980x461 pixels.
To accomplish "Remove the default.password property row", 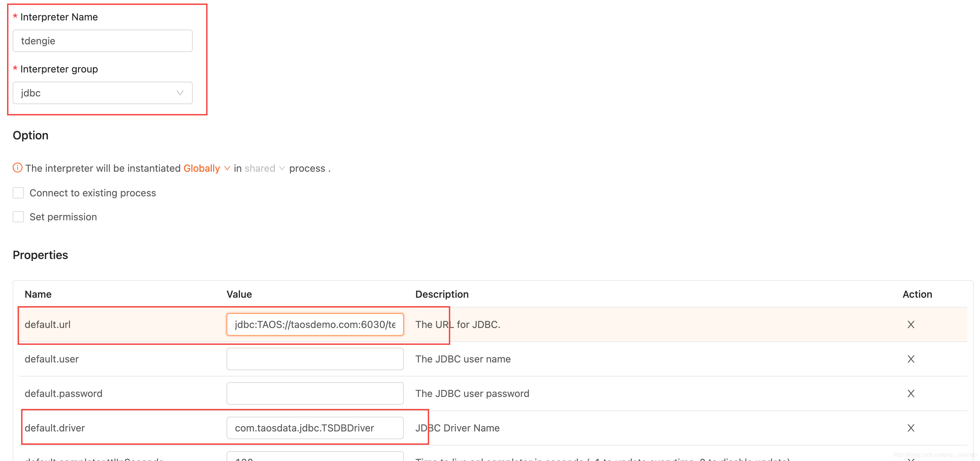I will [x=910, y=393].
